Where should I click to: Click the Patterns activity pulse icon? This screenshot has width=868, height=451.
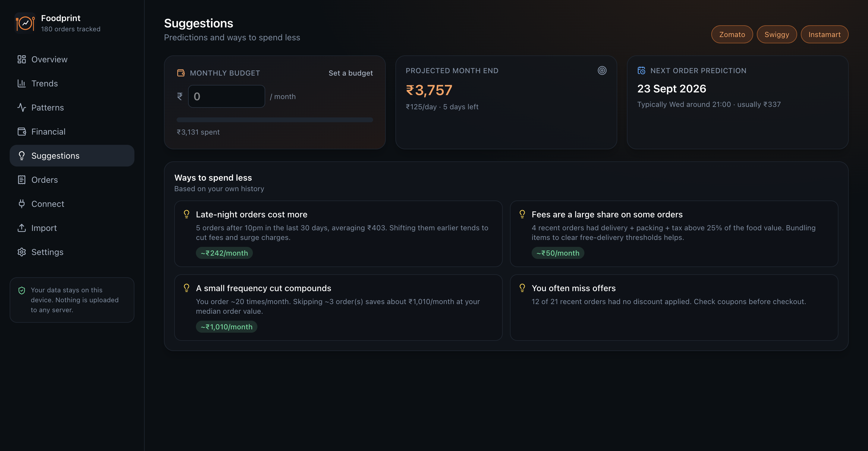click(x=22, y=107)
